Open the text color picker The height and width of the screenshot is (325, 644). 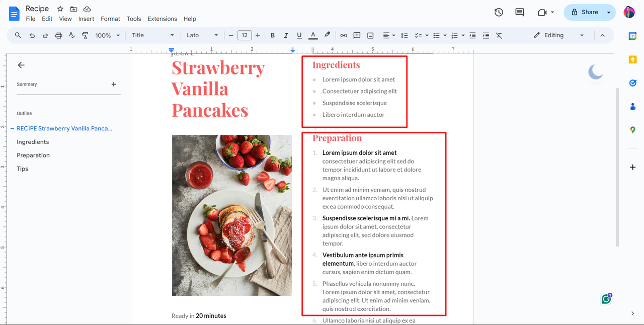pyautogui.click(x=313, y=35)
